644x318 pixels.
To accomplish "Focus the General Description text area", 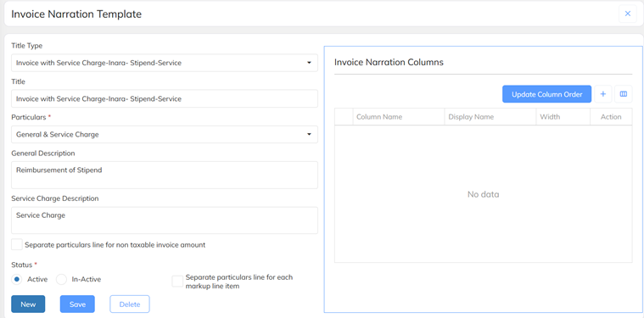I will [x=165, y=175].
